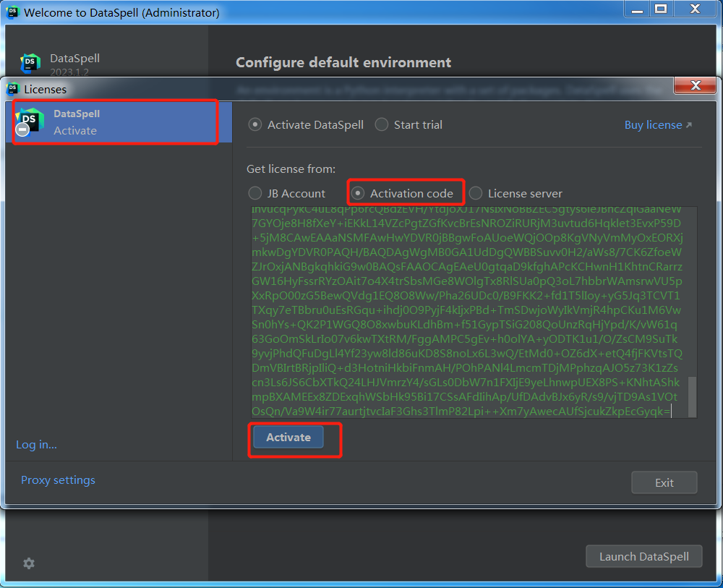The height and width of the screenshot is (588, 723).
Task: Click the Activate button
Action: [x=288, y=437]
